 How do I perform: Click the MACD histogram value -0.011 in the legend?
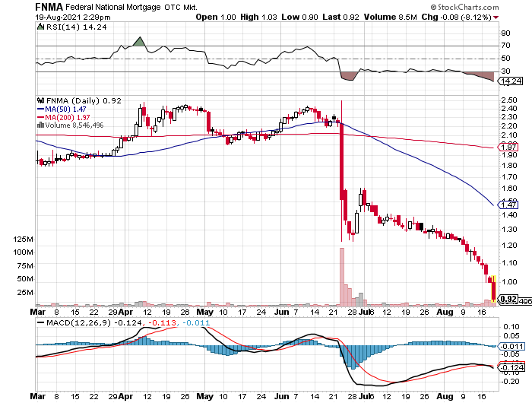pos(196,323)
